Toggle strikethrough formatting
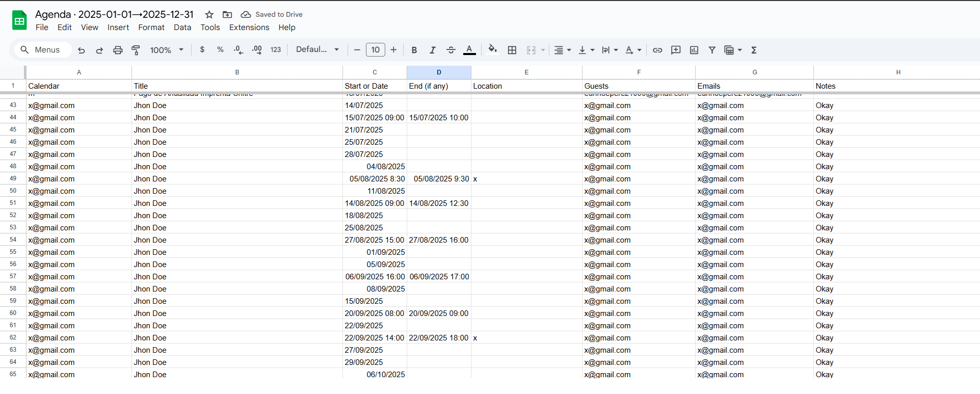The image size is (980, 394). point(451,50)
